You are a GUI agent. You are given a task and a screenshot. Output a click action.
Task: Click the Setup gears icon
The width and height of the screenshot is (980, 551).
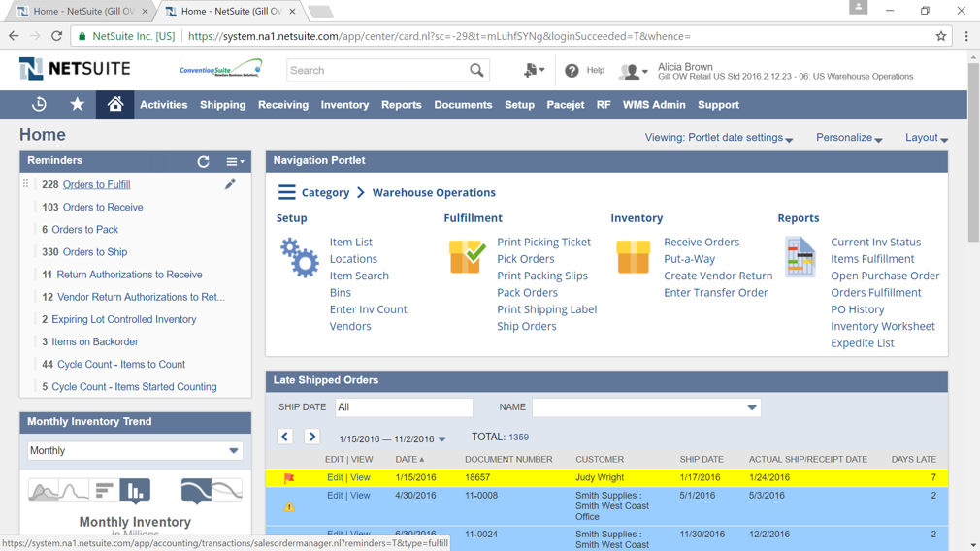point(300,257)
